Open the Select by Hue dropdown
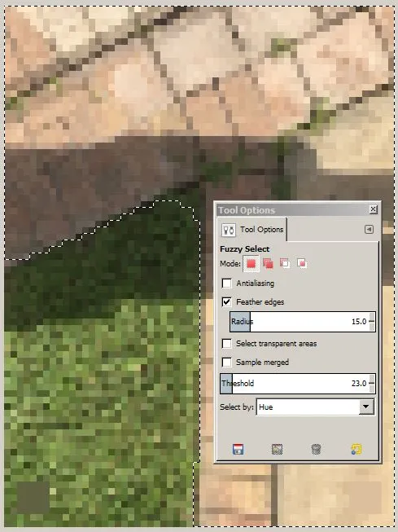Viewport: 398px width, 532px height. tap(315, 407)
